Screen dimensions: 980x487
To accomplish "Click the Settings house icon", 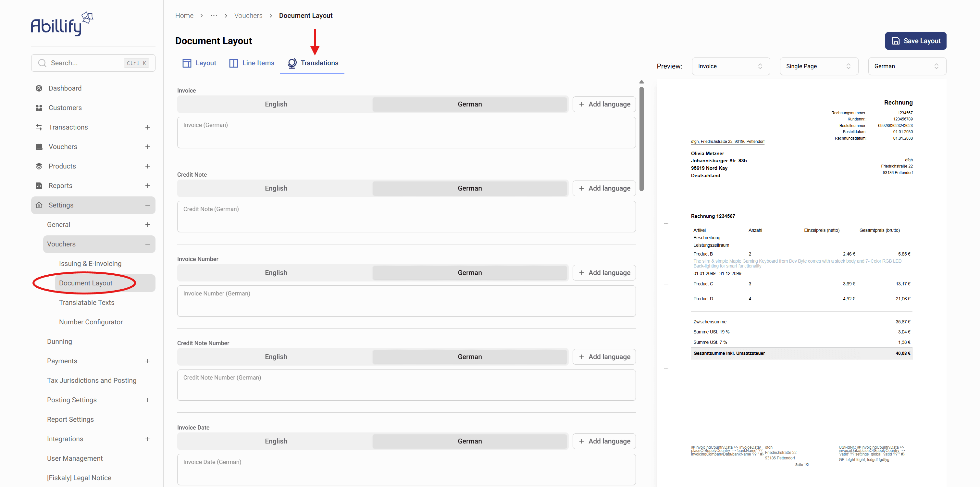I will (x=39, y=205).
